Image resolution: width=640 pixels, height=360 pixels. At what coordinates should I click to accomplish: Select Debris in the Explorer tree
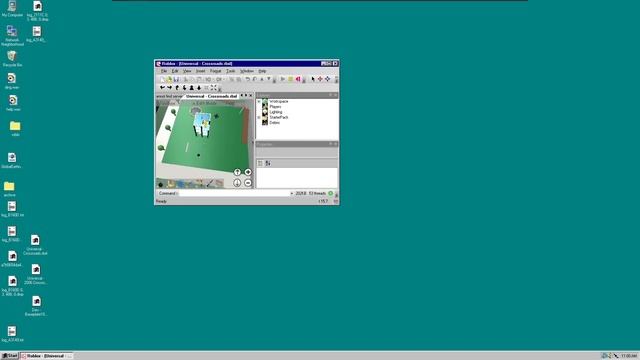coord(274,122)
